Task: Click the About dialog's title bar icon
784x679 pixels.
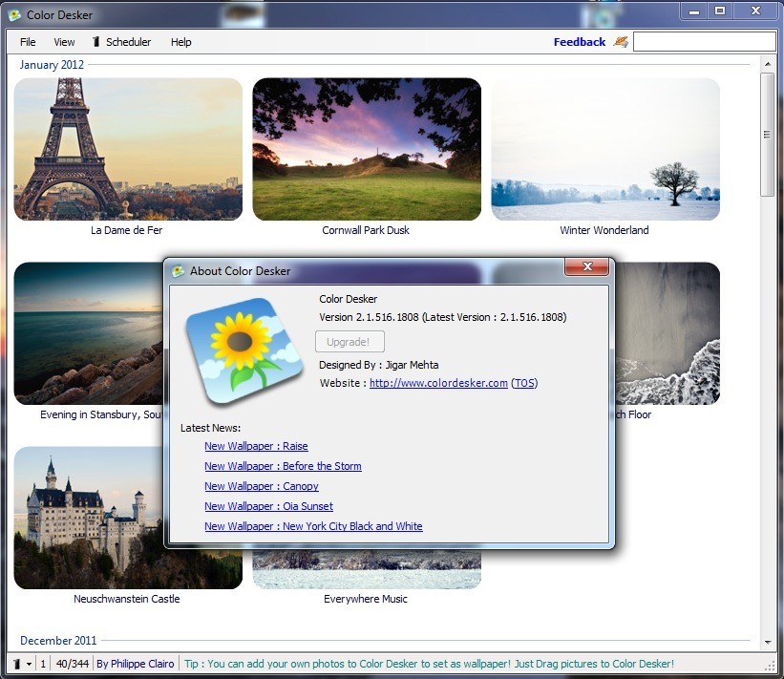Action: [179, 270]
